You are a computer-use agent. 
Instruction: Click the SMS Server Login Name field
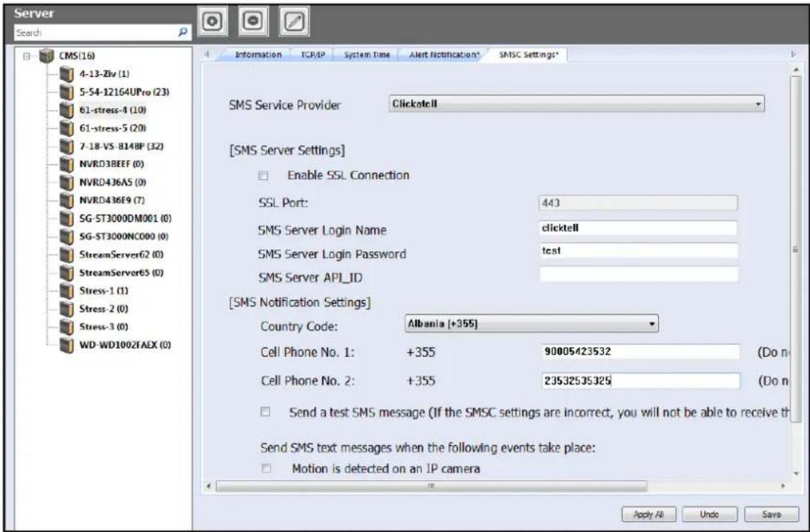pyautogui.click(x=639, y=228)
